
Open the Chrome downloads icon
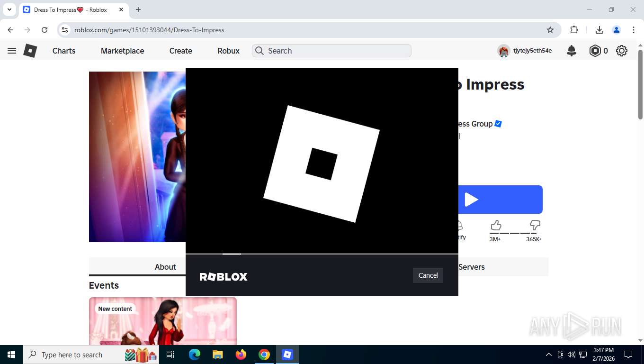point(599,30)
